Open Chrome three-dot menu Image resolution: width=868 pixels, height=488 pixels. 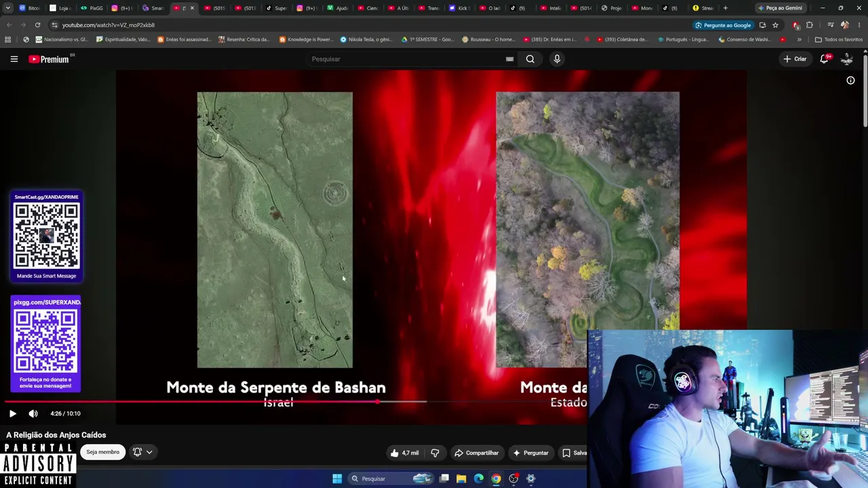[x=858, y=25]
